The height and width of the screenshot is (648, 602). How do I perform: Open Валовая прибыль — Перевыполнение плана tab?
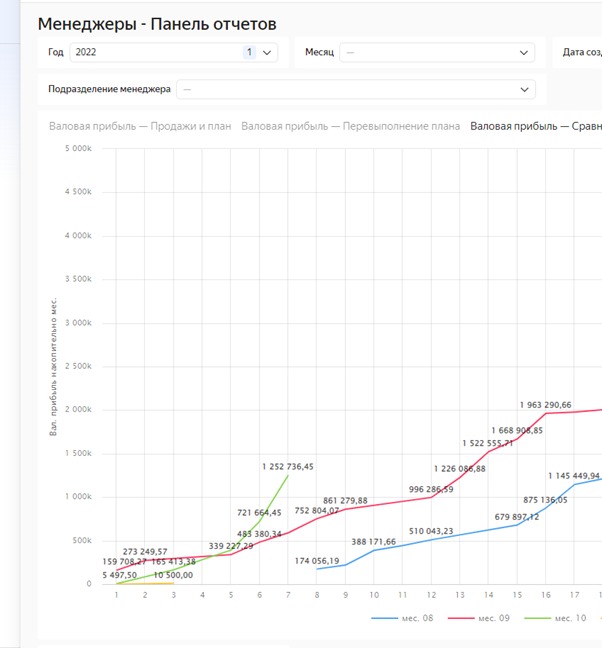pos(350,126)
